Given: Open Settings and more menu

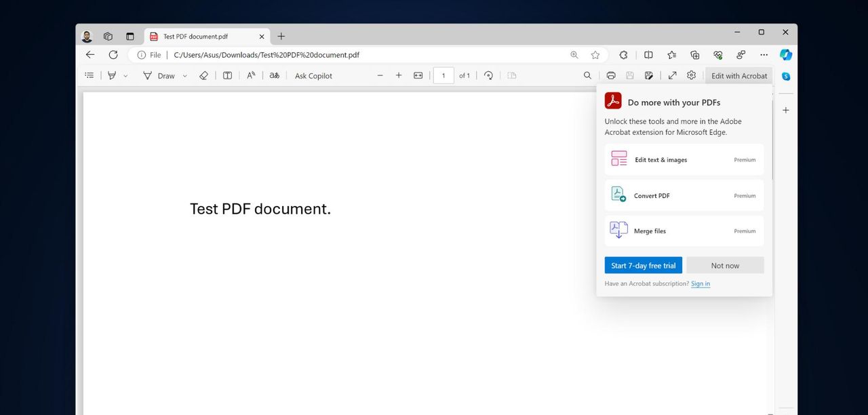Looking at the screenshot, I should (764, 55).
